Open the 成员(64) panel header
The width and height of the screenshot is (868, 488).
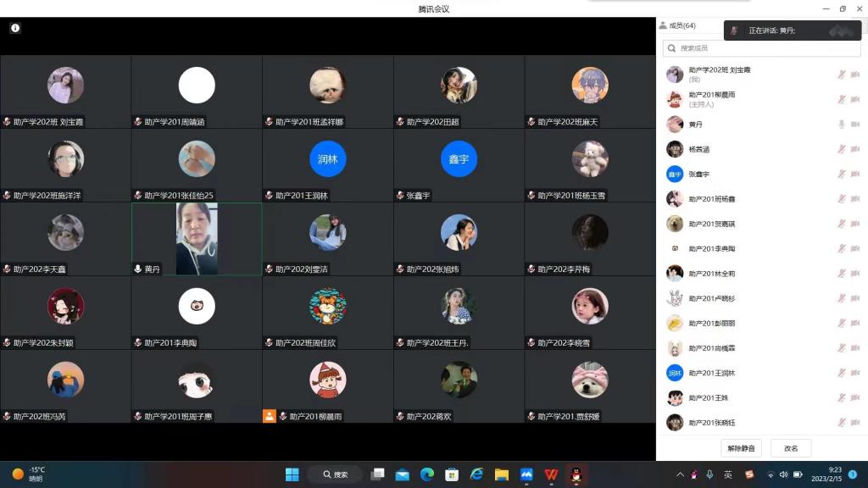682,26
